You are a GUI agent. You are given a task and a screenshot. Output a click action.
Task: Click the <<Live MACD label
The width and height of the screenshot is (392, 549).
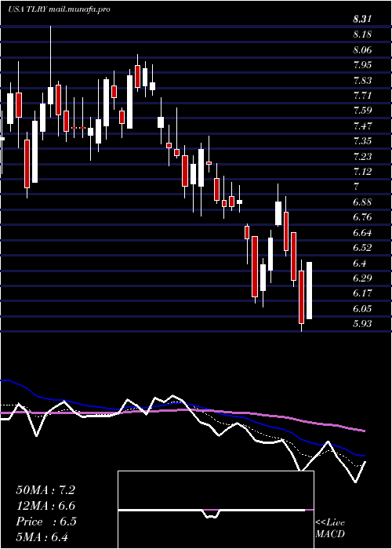point(330,529)
